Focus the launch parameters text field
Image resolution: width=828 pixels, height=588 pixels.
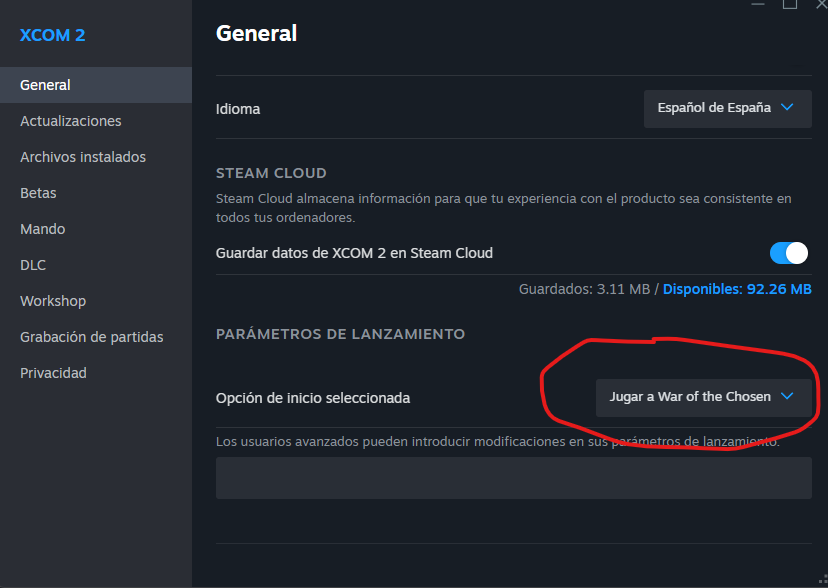[x=513, y=478]
